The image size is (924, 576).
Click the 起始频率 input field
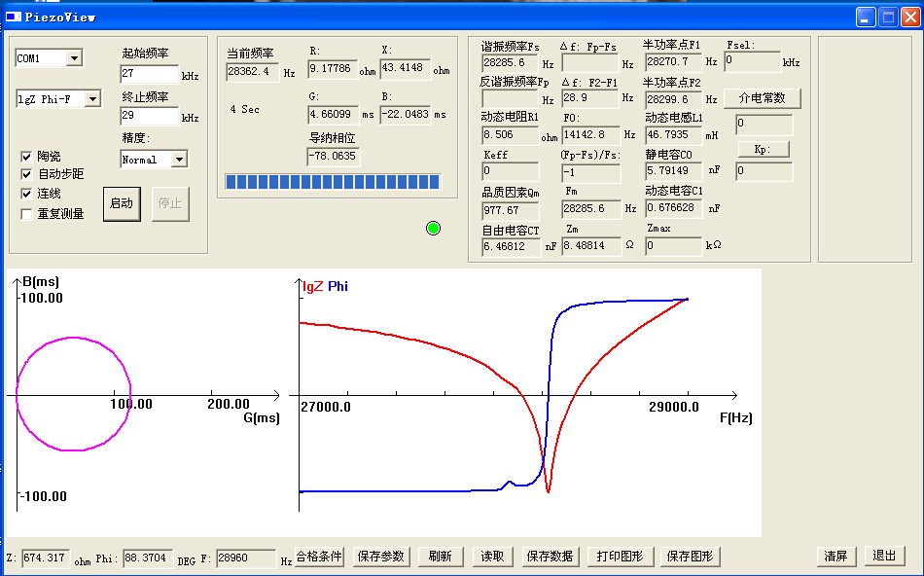(149, 75)
